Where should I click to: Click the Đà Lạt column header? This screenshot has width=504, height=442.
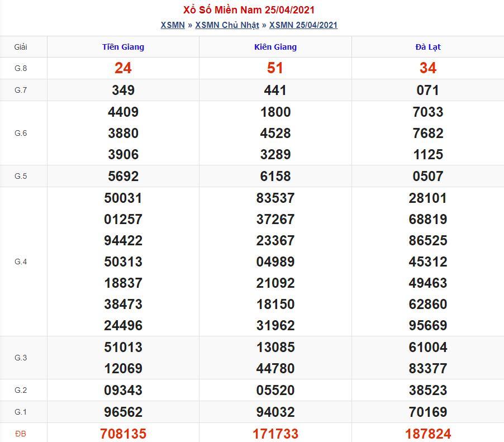[x=428, y=47]
